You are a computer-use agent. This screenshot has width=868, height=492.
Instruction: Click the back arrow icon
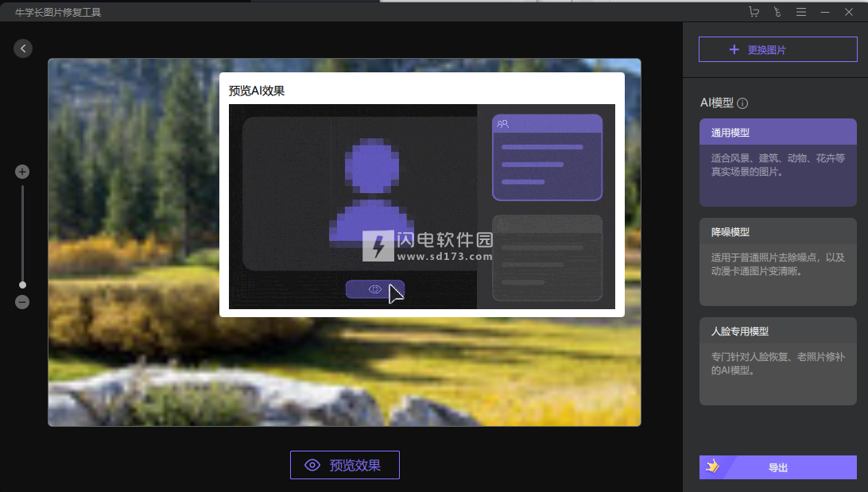(x=23, y=48)
